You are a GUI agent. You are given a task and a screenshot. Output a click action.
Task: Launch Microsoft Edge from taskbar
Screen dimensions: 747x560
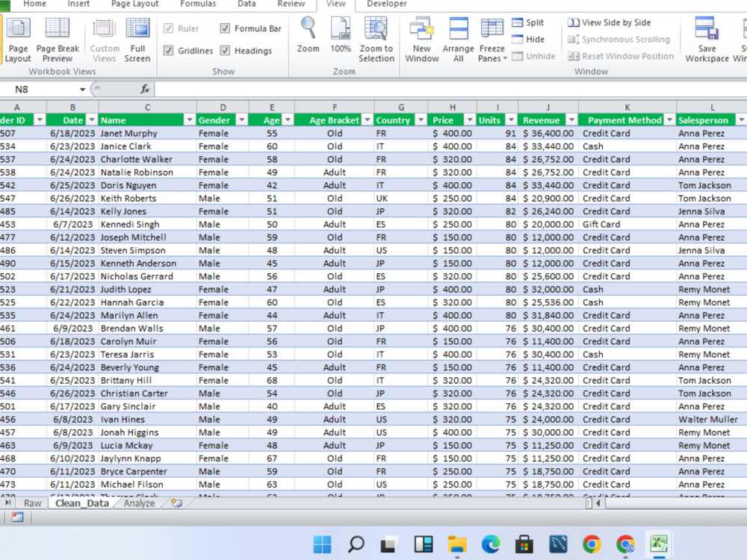click(491, 544)
